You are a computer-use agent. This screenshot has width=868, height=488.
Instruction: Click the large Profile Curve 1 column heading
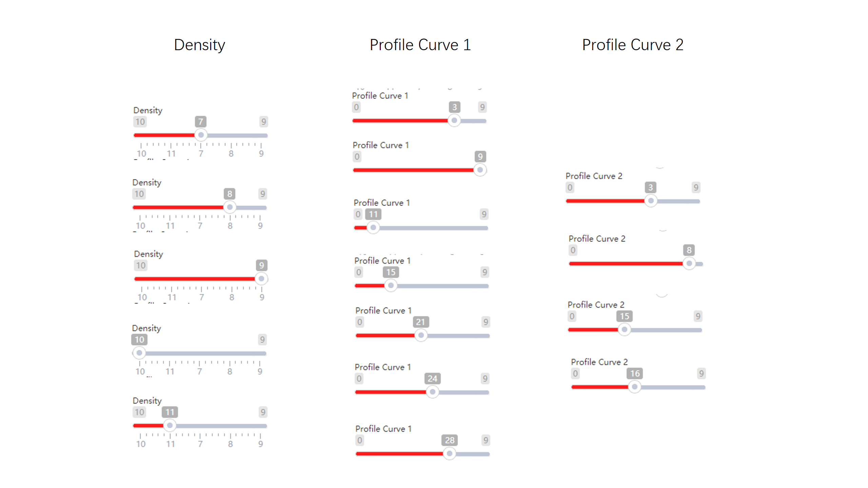pos(420,45)
